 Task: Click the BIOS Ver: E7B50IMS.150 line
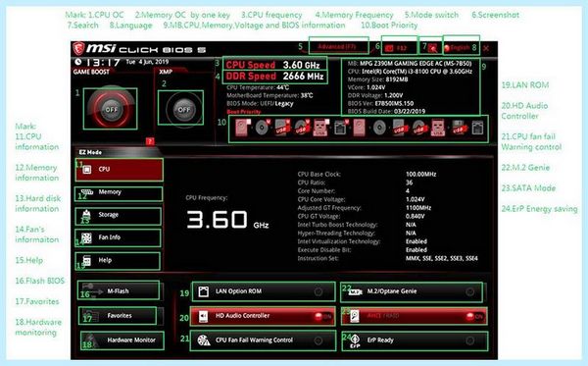[380, 103]
